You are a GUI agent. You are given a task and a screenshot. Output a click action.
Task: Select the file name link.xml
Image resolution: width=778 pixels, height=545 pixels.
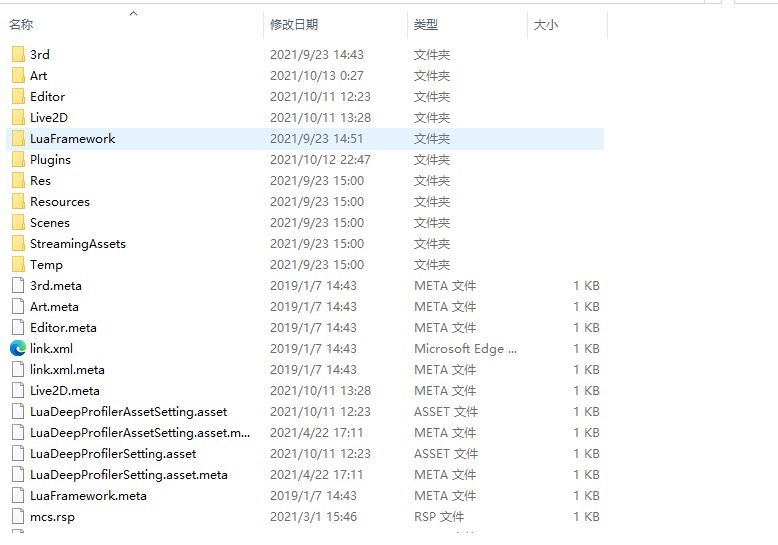(51, 348)
